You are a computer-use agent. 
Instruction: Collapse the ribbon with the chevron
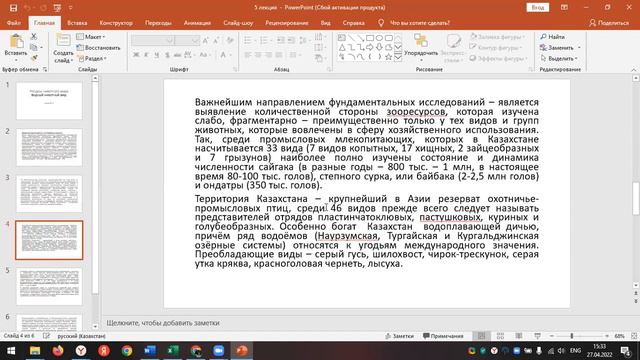click(634, 70)
